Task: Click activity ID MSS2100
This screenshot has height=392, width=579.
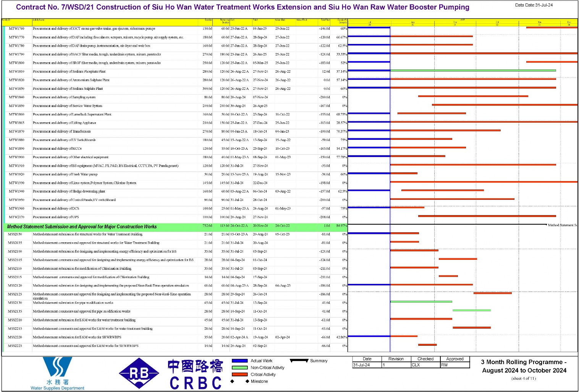Action: tap(15, 251)
